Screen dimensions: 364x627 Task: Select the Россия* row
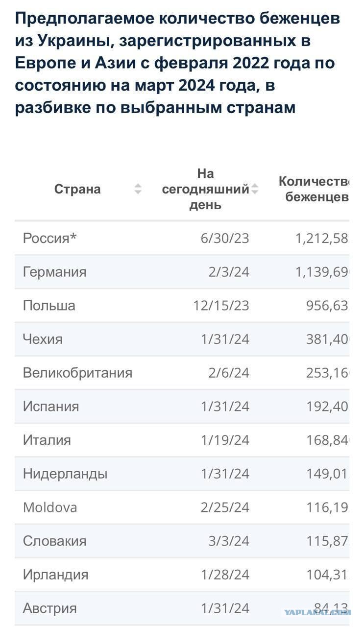click(182, 238)
